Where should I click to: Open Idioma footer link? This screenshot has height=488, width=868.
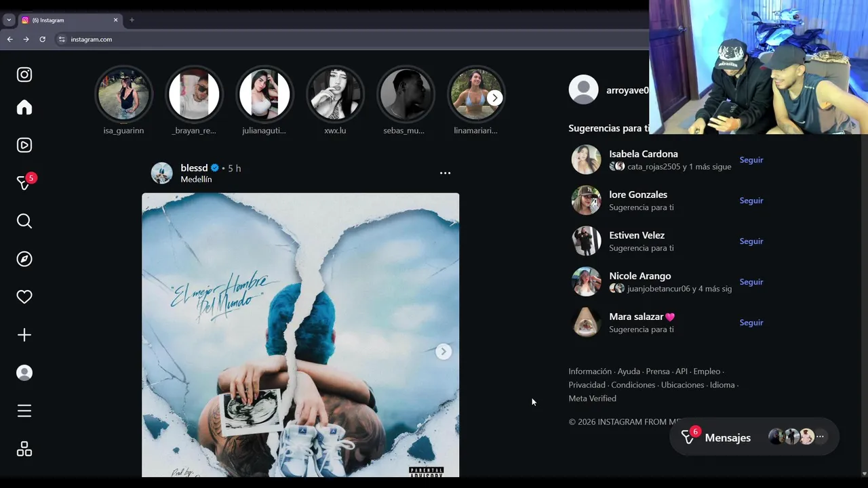(722, 385)
